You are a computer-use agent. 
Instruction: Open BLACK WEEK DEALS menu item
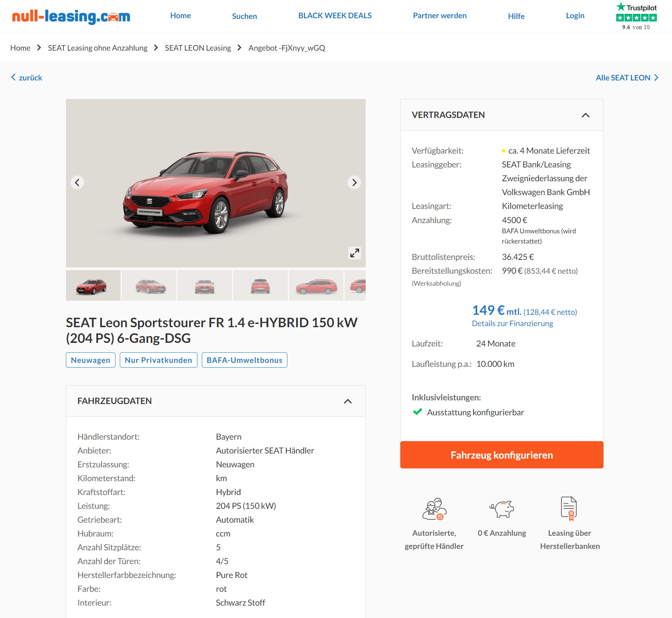[335, 16]
